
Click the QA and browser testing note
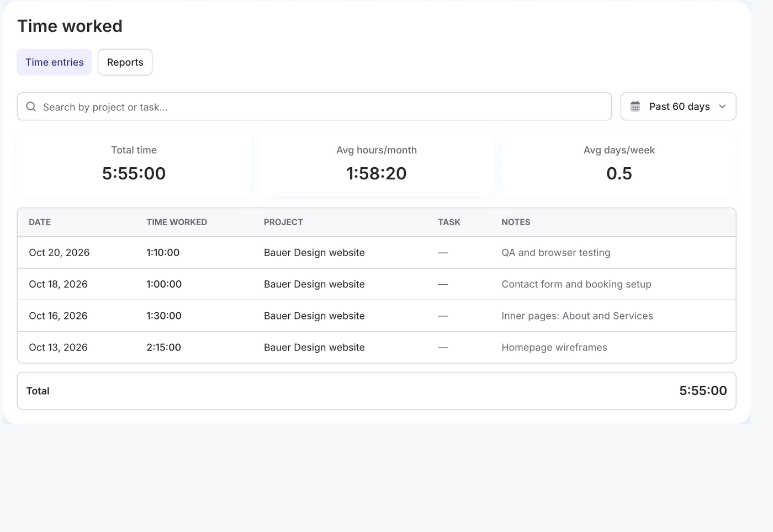tap(556, 252)
